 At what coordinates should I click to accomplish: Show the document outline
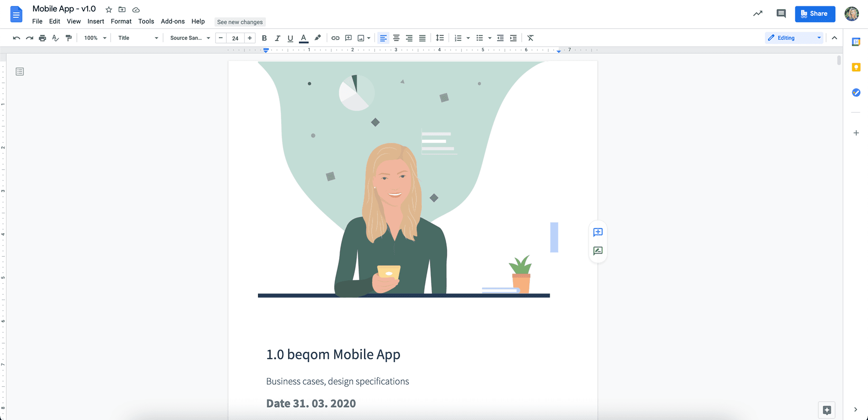click(19, 71)
